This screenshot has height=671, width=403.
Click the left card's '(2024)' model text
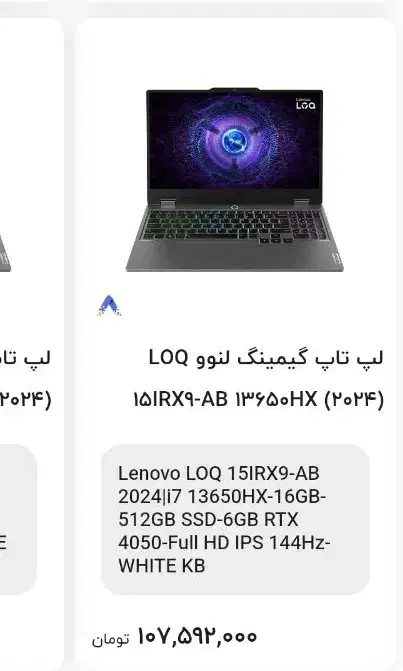(26, 399)
